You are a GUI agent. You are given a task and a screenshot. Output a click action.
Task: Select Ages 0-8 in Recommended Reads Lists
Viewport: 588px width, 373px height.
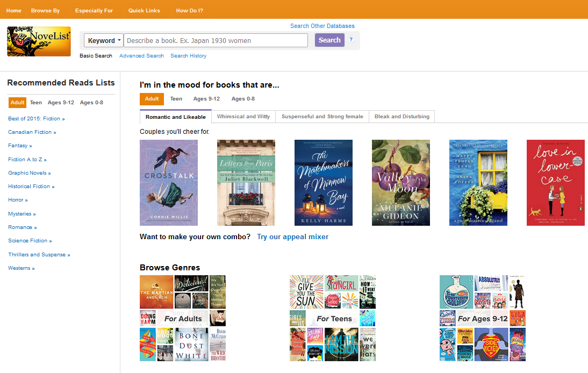(x=91, y=103)
